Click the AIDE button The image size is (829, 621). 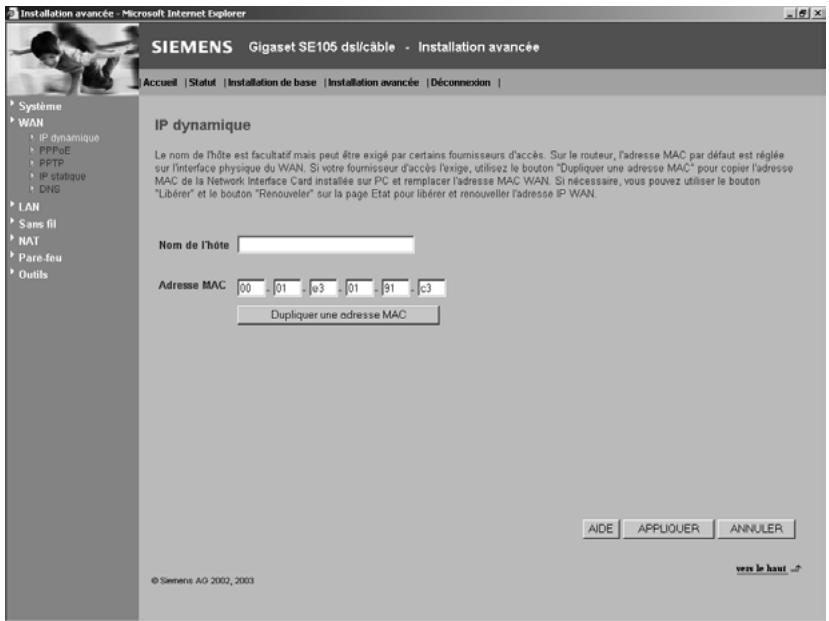point(601,529)
